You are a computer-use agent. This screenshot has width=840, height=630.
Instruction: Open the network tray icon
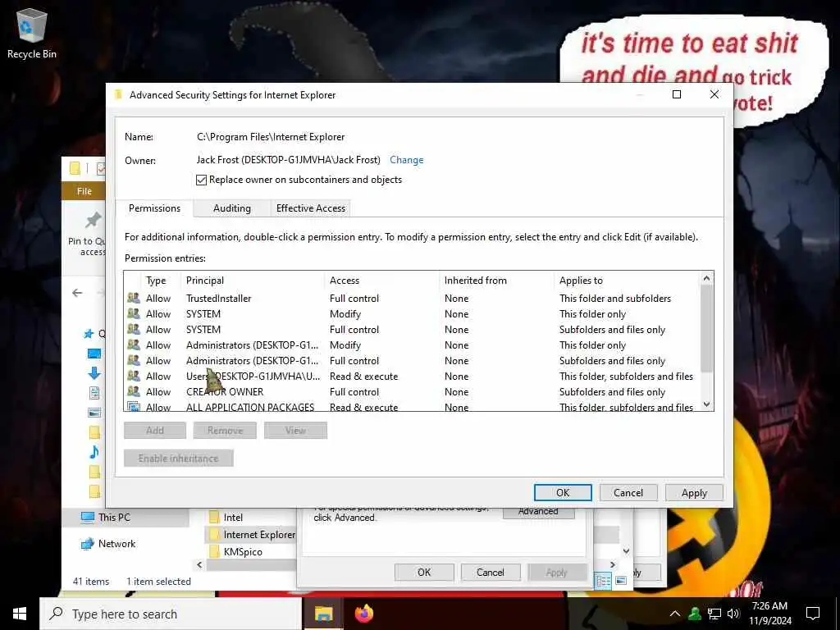point(714,614)
